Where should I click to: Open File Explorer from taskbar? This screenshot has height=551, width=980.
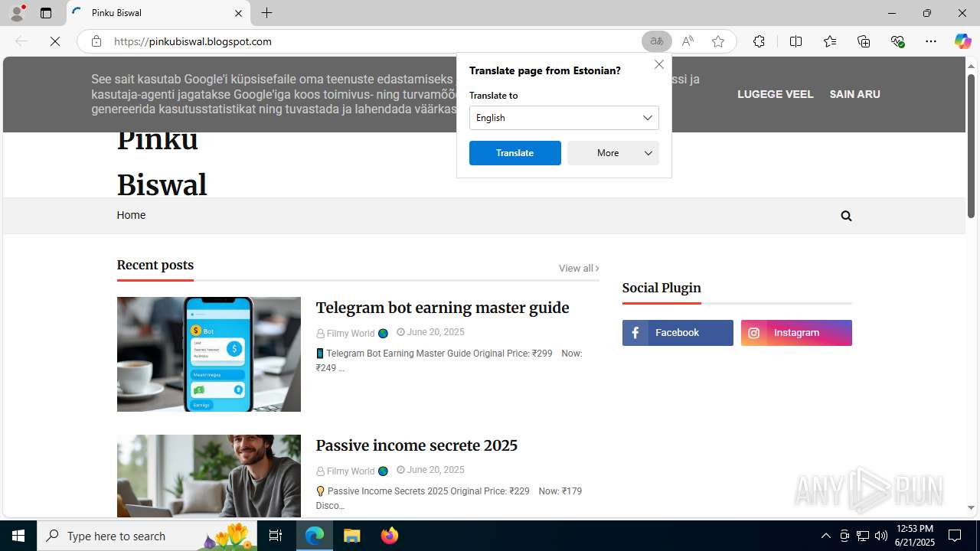352,536
